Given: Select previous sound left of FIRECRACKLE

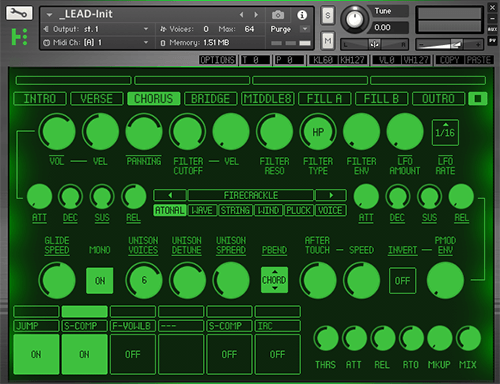Looking at the screenshot, I should click(170, 195).
